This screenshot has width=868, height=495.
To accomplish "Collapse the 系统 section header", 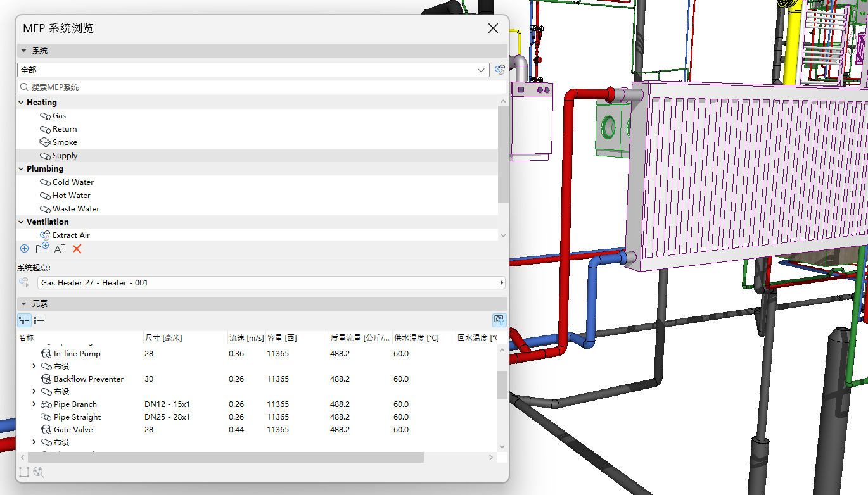I will tap(23, 51).
